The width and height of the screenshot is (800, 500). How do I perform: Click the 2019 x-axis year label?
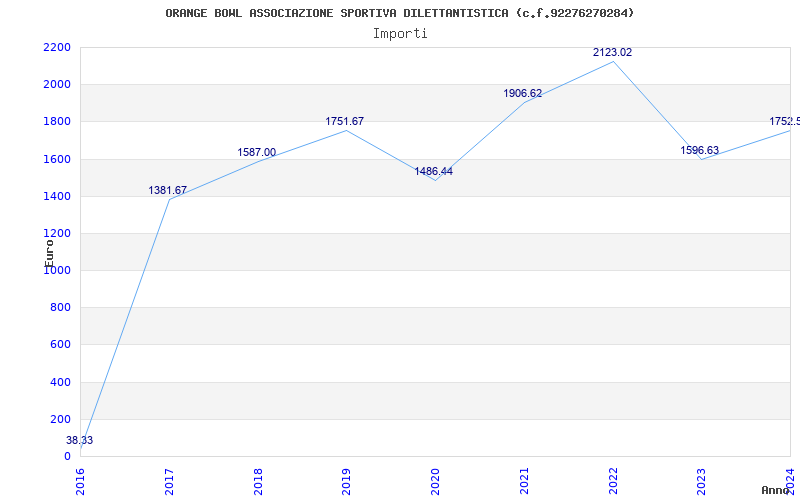click(347, 482)
